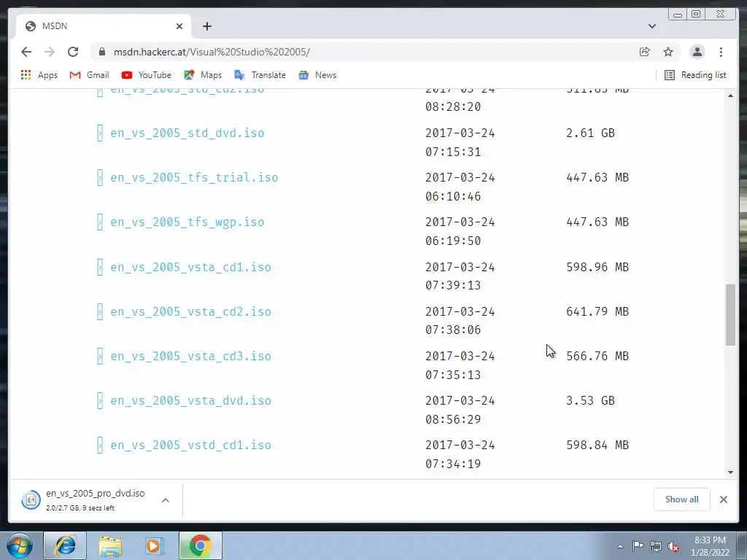
Task: Reload the current page
Action: pyautogui.click(x=73, y=52)
